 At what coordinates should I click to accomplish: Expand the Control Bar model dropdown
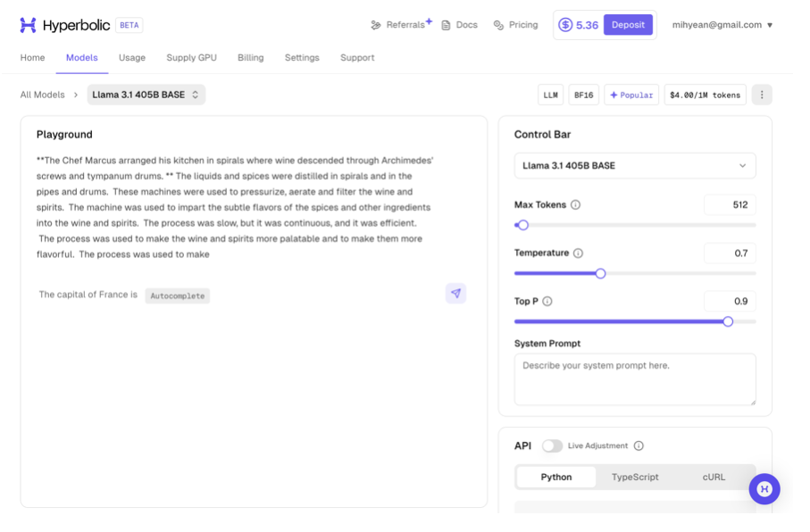click(x=635, y=166)
